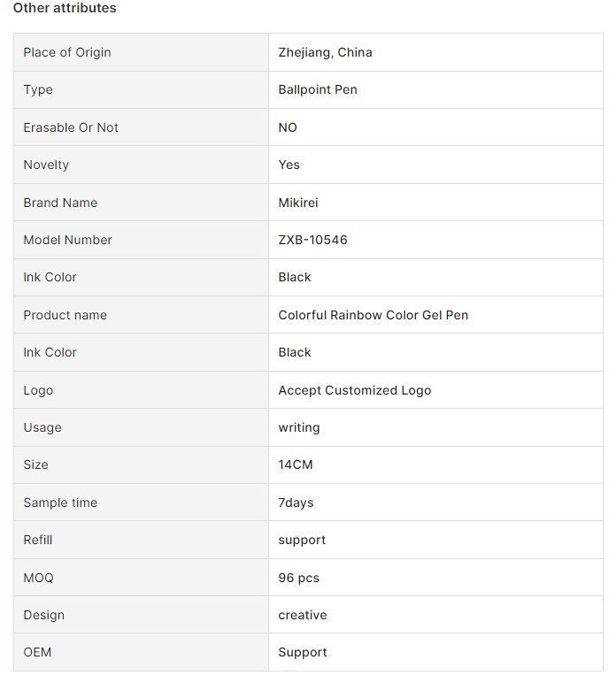Click the '7days' sample time value
616x683 pixels.
click(x=296, y=503)
